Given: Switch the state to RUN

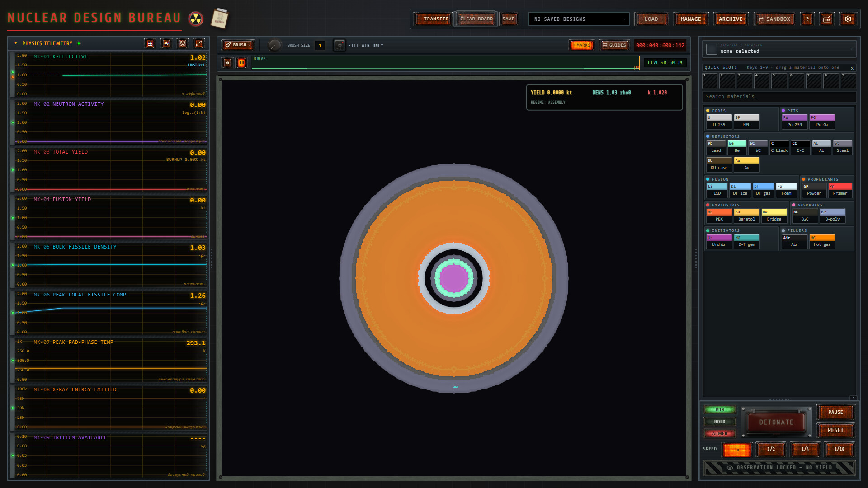Looking at the screenshot, I should pos(720,409).
